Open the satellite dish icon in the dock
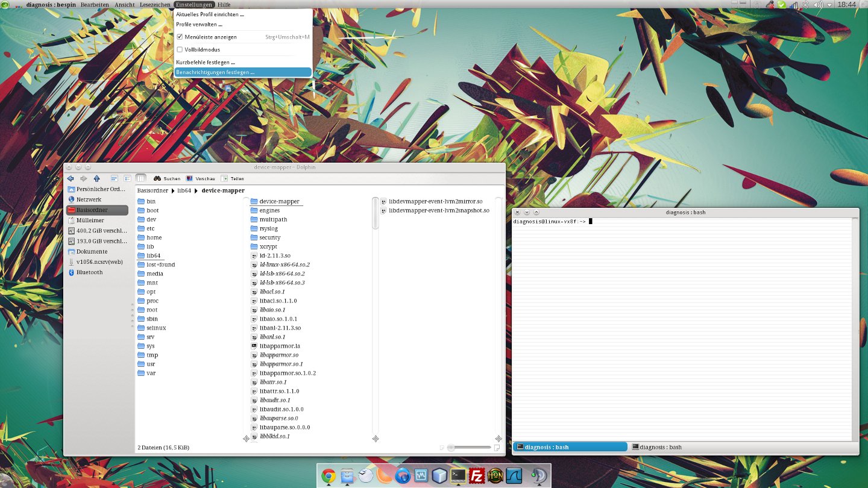The height and width of the screenshot is (488, 868). [538, 476]
